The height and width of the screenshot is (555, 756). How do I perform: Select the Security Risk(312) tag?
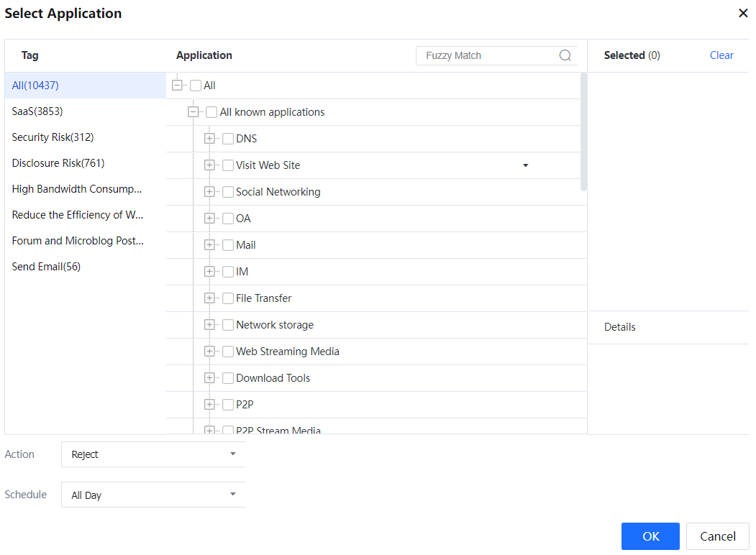tap(53, 137)
